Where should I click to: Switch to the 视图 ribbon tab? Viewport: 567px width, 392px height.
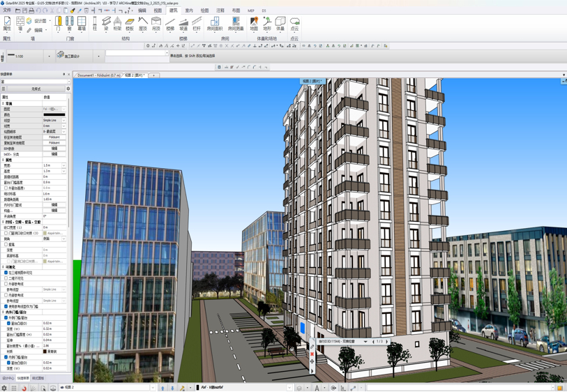[x=158, y=10]
